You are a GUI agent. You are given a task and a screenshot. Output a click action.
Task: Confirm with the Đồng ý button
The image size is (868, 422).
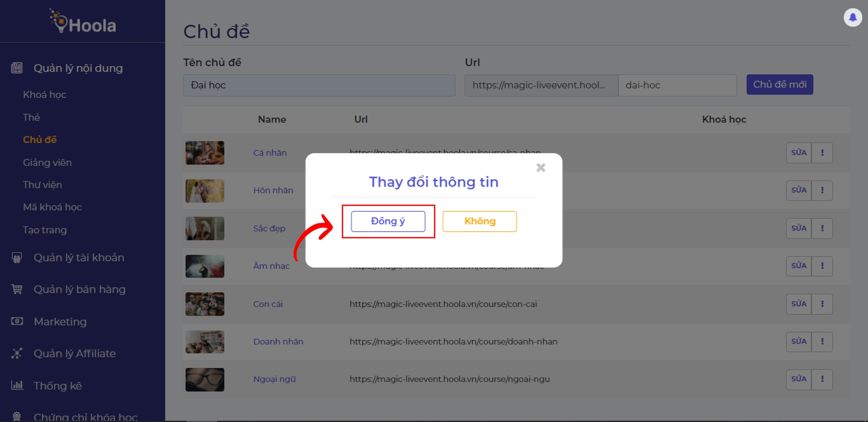[388, 221]
